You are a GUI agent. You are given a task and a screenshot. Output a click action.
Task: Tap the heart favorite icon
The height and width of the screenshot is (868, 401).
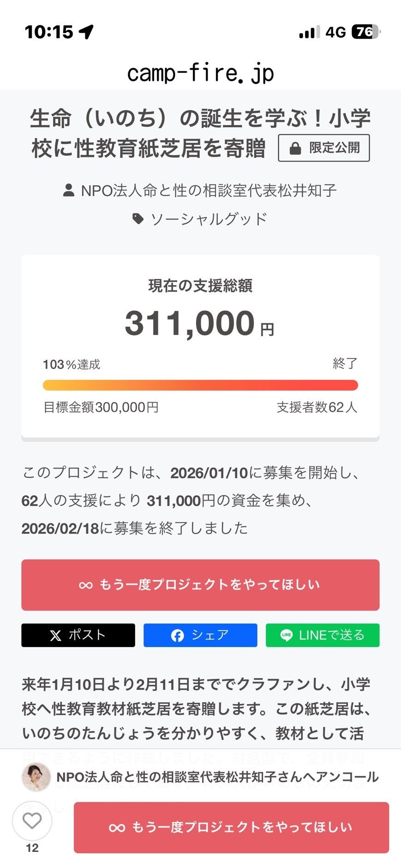32,820
